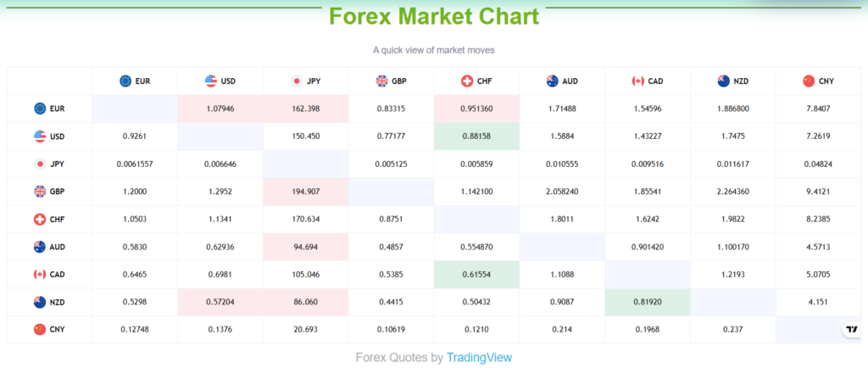This screenshot has height=368, width=868.
Task: Select the AUD/JPY rate 94.694
Action: pos(305,247)
